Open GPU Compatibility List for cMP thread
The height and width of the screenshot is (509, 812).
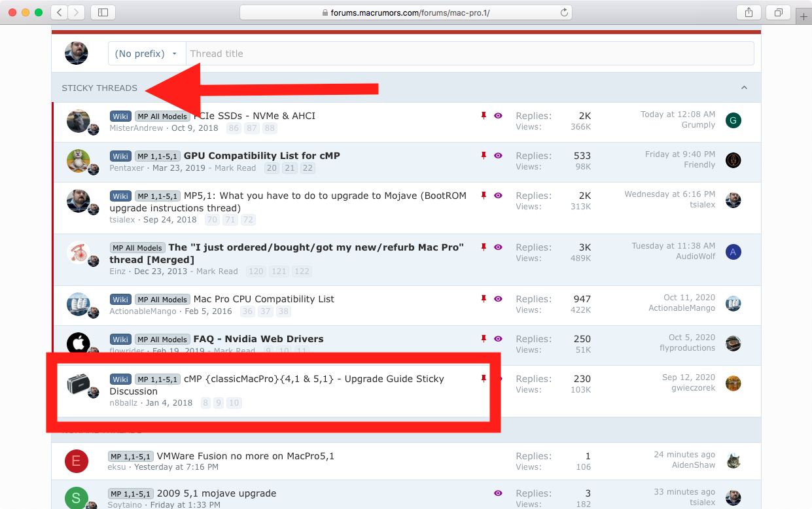pos(262,156)
